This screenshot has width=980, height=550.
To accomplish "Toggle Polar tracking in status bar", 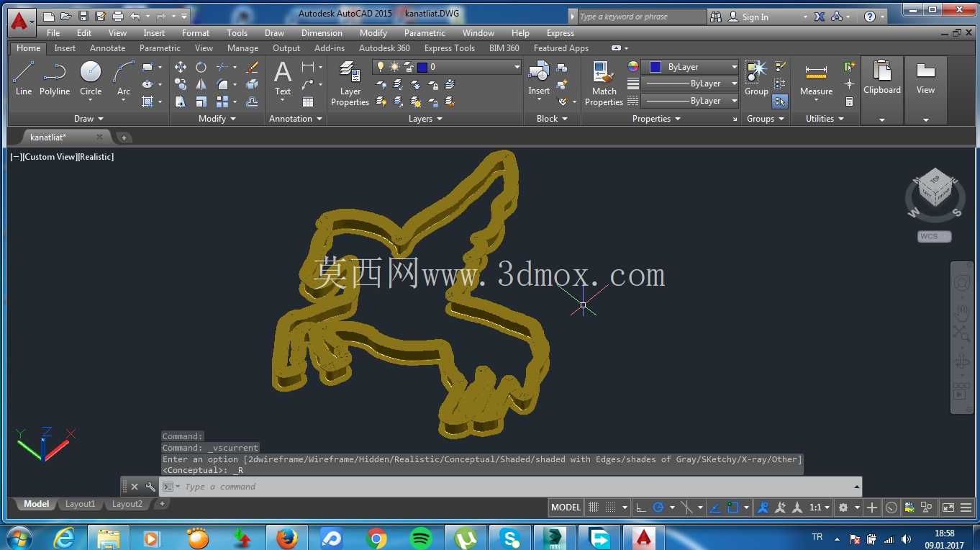I will click(x=658, y=508).
